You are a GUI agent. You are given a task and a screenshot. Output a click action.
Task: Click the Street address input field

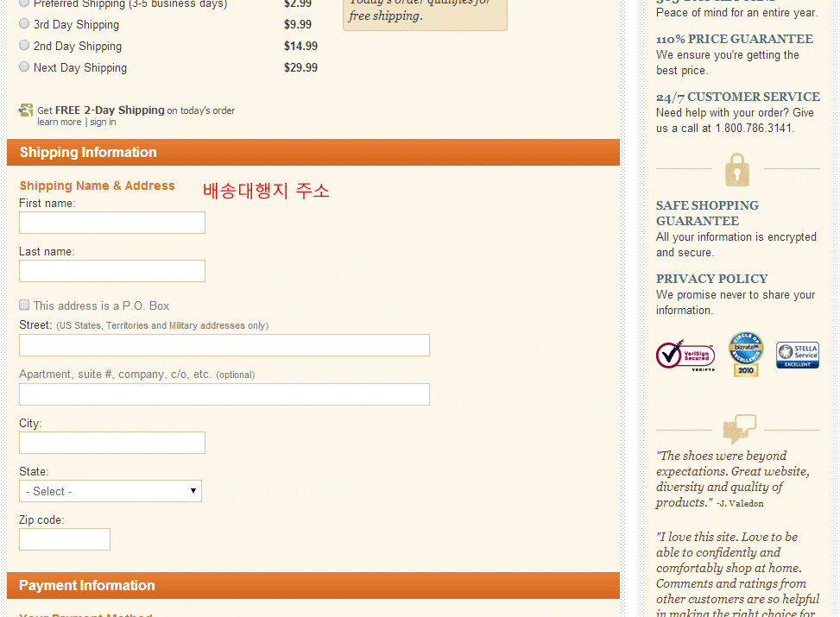coord(224,345)
